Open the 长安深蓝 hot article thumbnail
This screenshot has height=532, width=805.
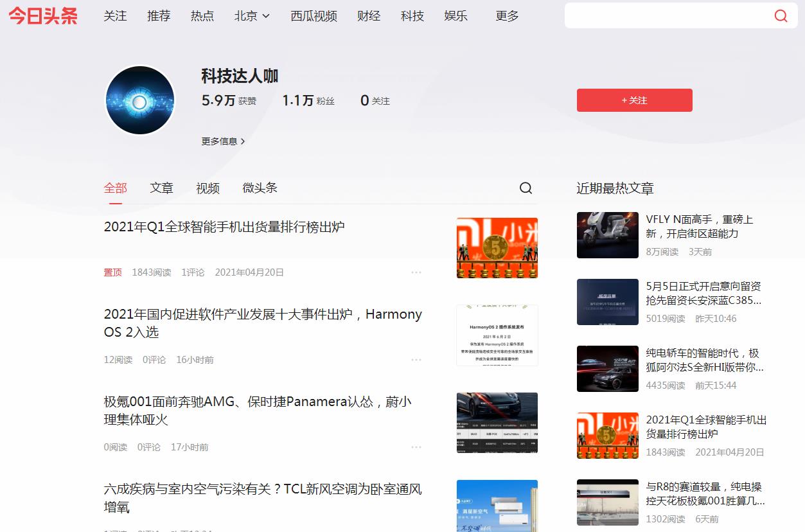coord(608,302)
